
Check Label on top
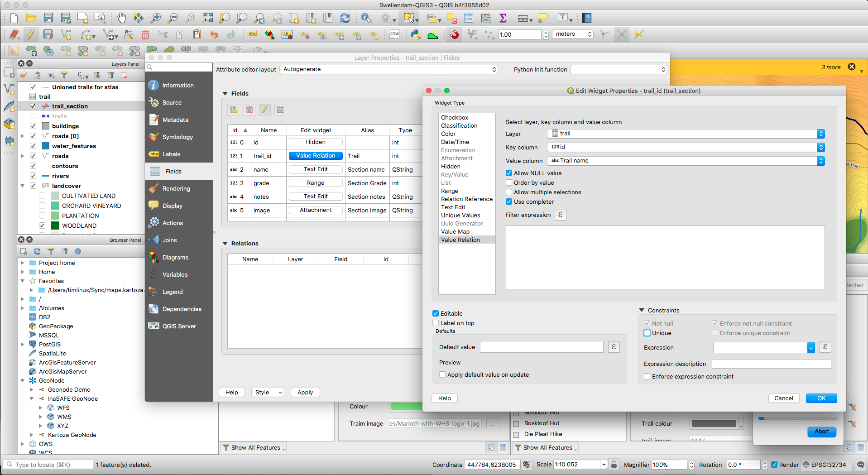[436, 323]
